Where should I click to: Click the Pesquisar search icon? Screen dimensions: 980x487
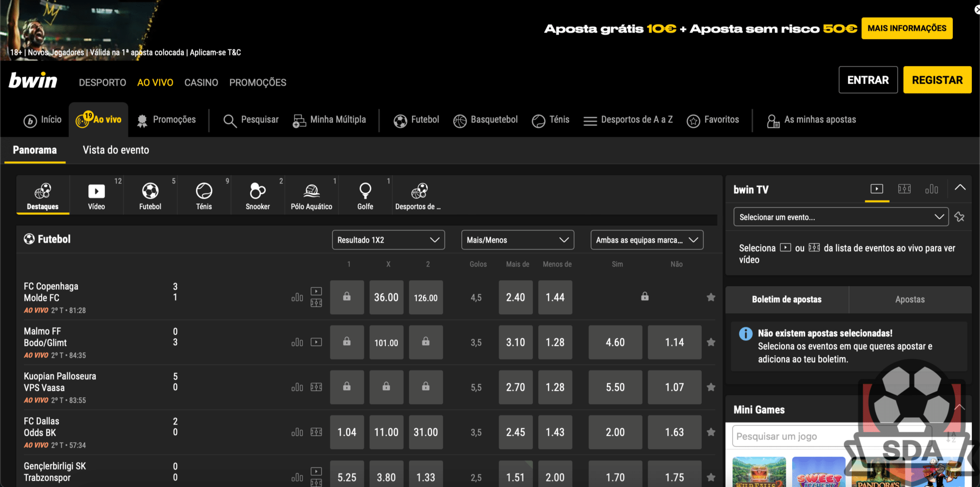[x=230, y=121]
